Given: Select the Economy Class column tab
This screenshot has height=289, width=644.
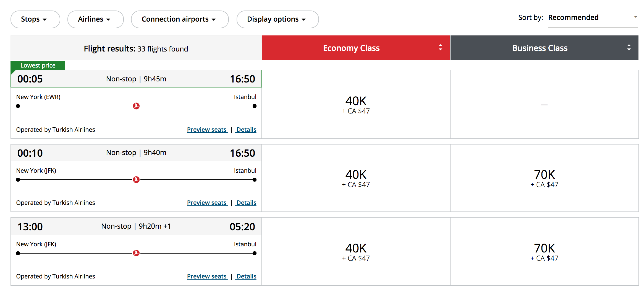Looking at the screenshot, I should (351, 48).
